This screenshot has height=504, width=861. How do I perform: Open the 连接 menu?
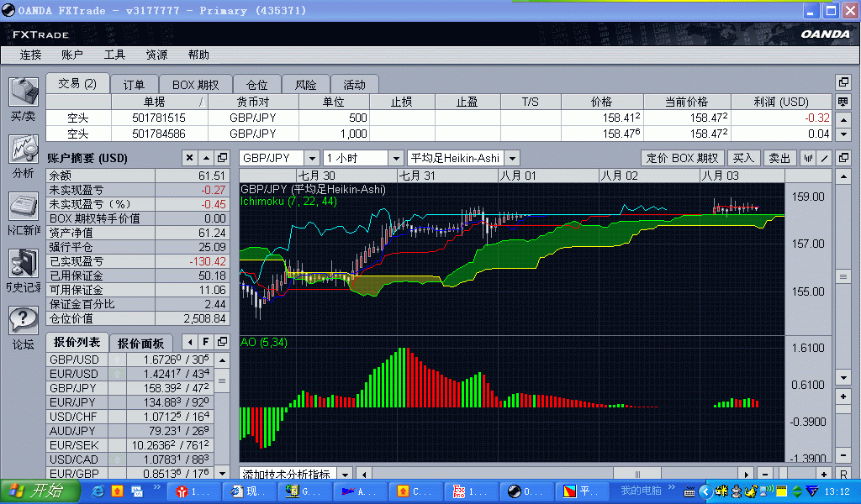(x=31, y=55)
